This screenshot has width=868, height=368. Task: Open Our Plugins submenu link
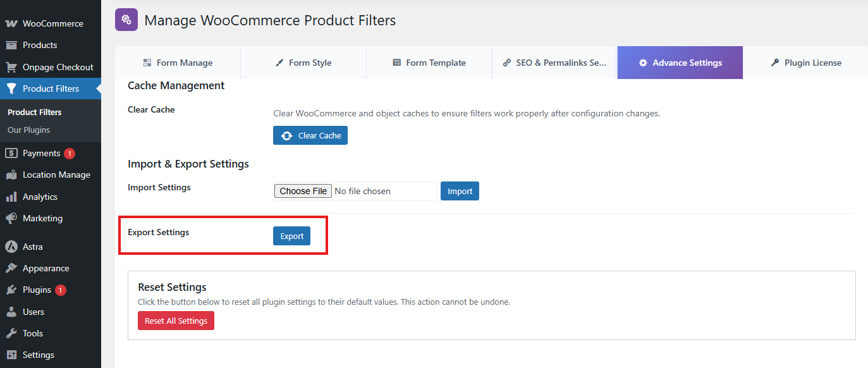point(28,130)
